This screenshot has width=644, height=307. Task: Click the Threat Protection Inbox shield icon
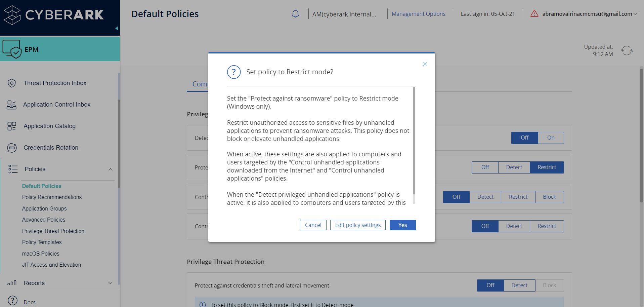click(x=12, y=83)
